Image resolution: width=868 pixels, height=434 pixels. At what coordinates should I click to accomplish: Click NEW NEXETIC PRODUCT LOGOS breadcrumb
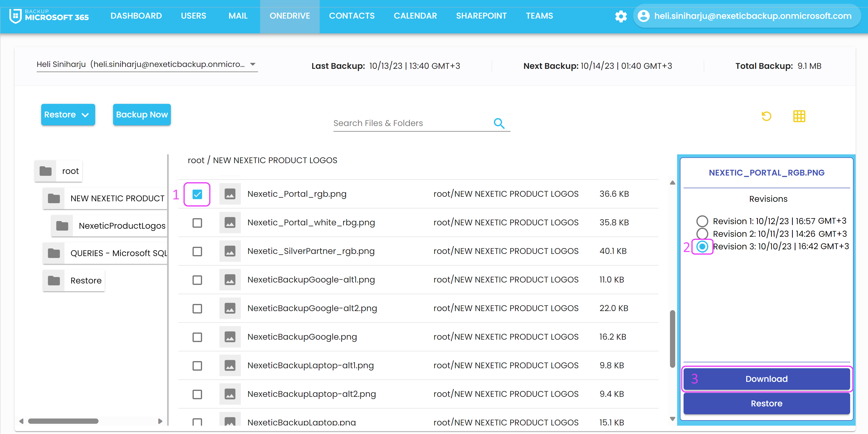pos(275,161)
